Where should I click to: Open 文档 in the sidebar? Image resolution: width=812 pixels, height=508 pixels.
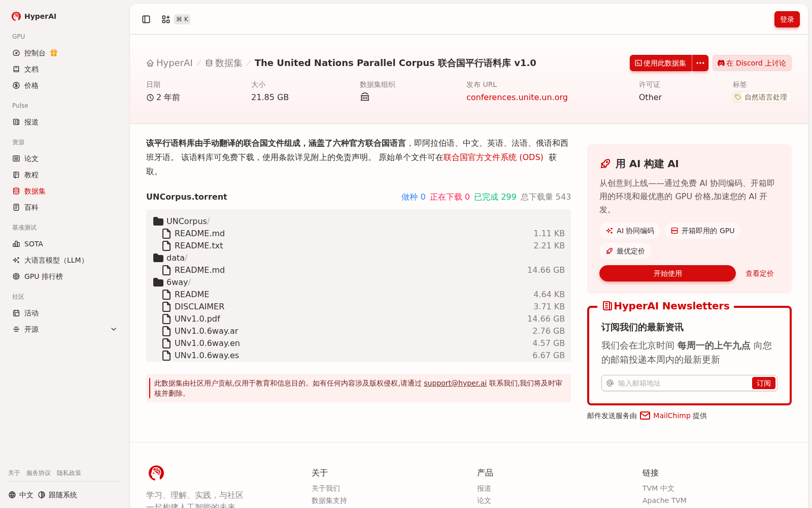point(65,69)
